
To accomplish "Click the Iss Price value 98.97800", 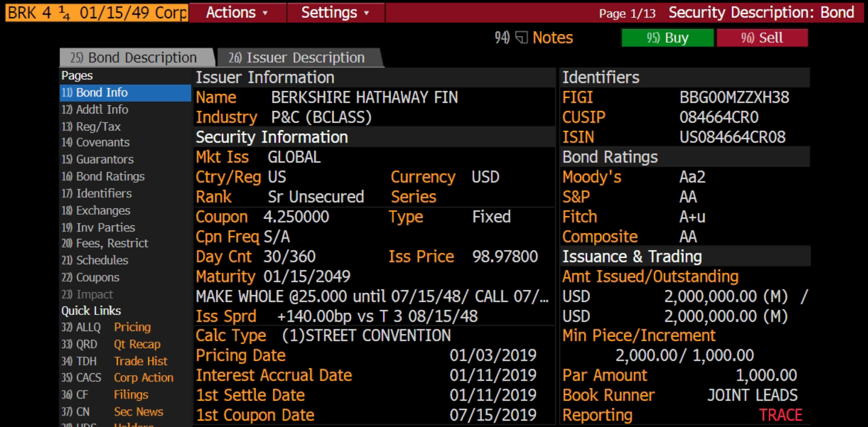I will (505, 256).
